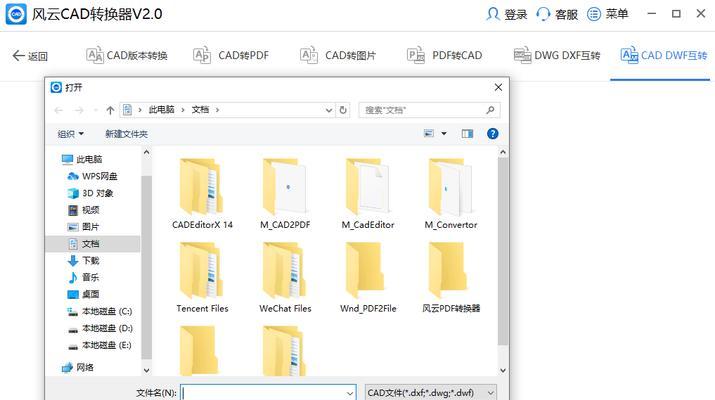Click the sidebar scroll-down arrow

coord(146,370)
